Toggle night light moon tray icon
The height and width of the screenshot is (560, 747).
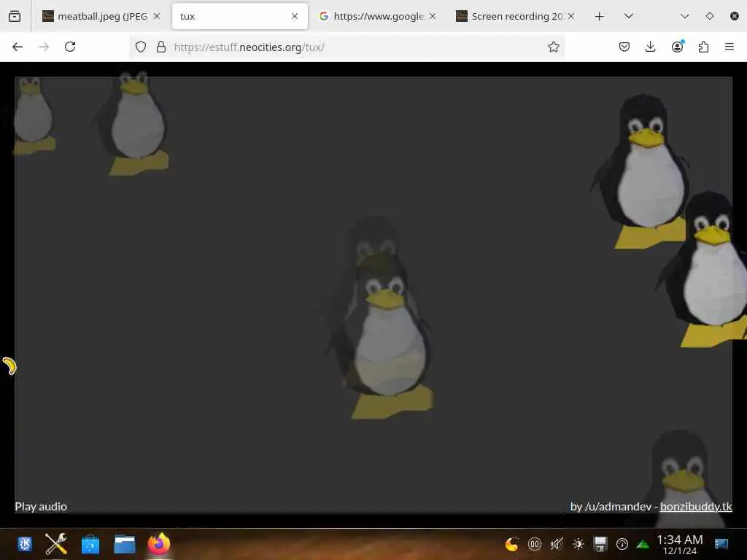coord(511,544)
